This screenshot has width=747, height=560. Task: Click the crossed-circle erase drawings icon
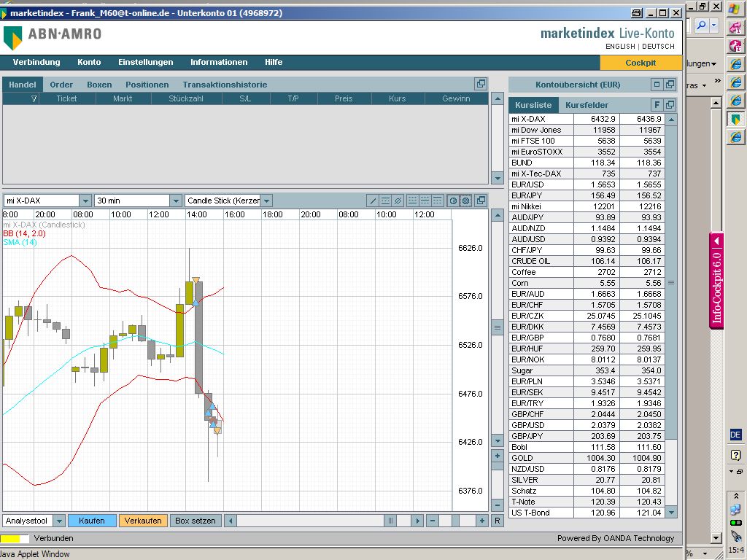pyautogui.click(x=398, y=201)
